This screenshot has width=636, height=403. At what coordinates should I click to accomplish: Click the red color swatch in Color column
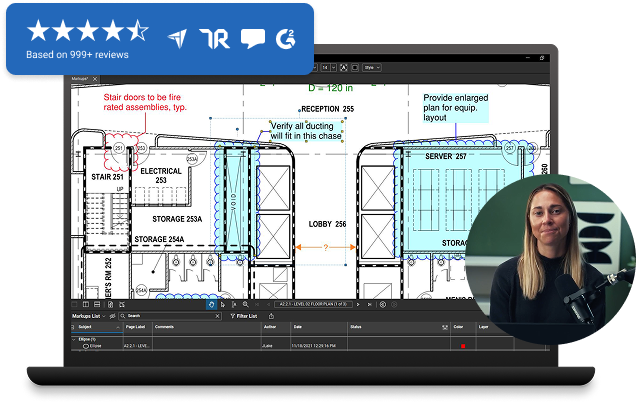click(462, 346)
